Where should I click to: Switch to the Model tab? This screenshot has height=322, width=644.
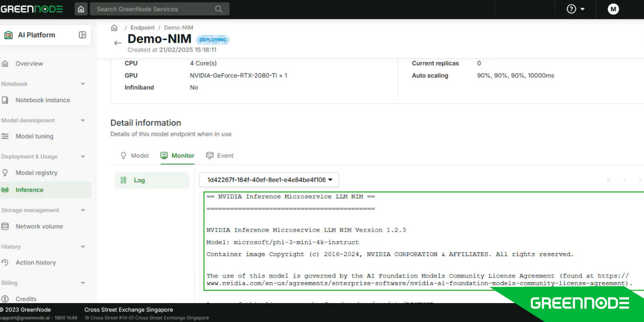pyautogui.click(x=134, y=156)
